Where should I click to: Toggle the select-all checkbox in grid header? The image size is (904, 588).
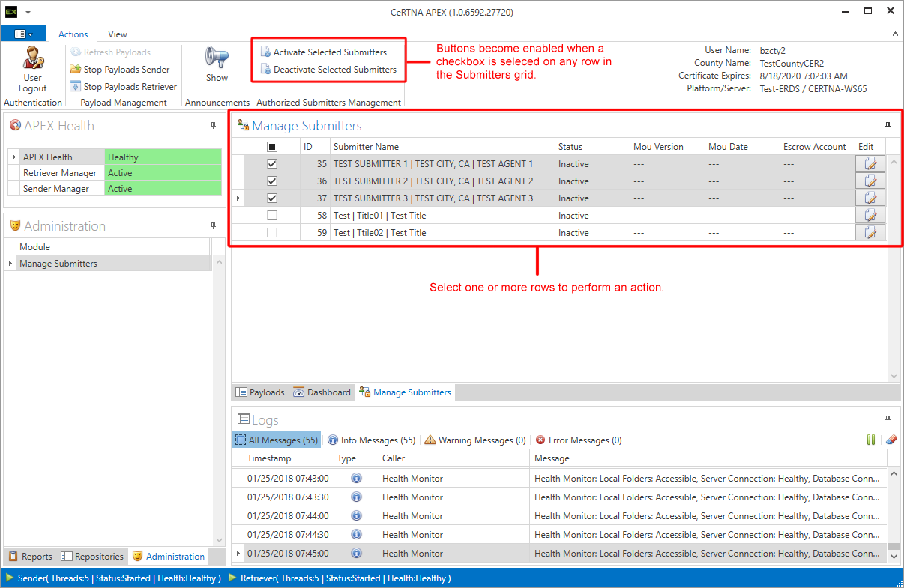(272, 147)
